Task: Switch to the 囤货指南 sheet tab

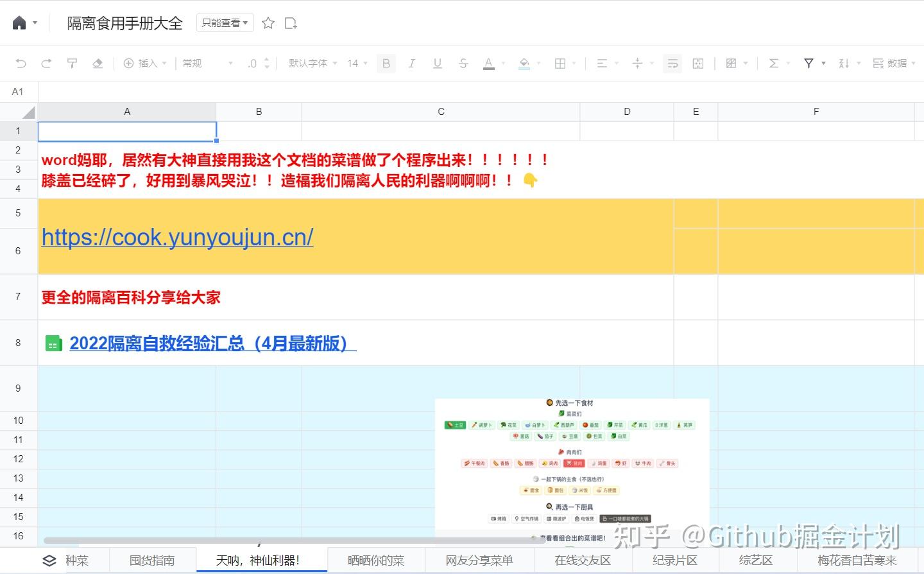Action: (153, 560)
